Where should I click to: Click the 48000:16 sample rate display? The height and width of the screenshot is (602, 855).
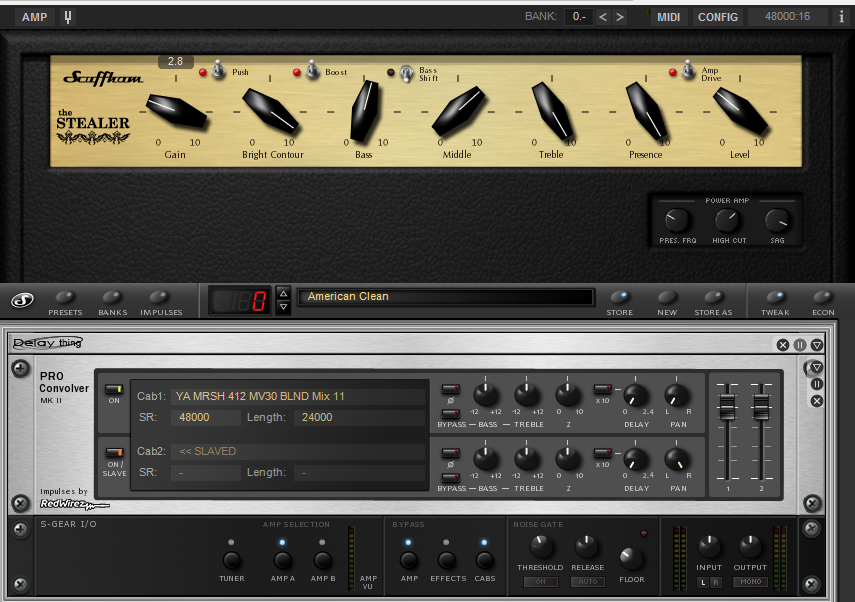pyautogui.click(x=787, y=17)
